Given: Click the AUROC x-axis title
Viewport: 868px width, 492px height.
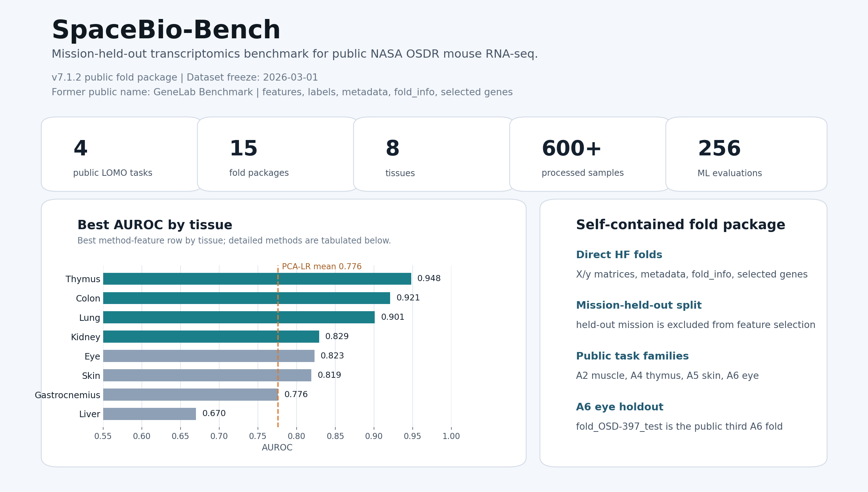Looking at the screenshot, I should [x=277, y=448].
